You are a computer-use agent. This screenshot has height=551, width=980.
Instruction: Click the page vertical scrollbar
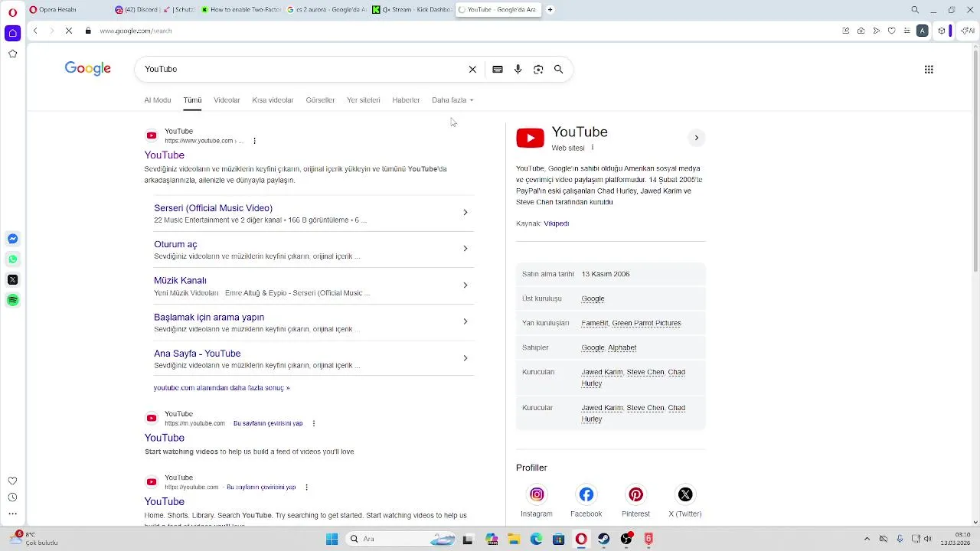click(x=975, y=159)
